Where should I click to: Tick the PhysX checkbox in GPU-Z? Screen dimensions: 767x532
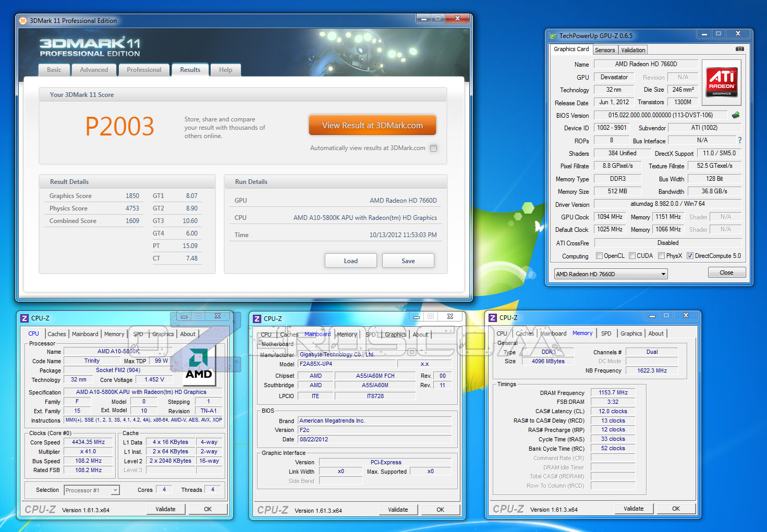(661, 256)
